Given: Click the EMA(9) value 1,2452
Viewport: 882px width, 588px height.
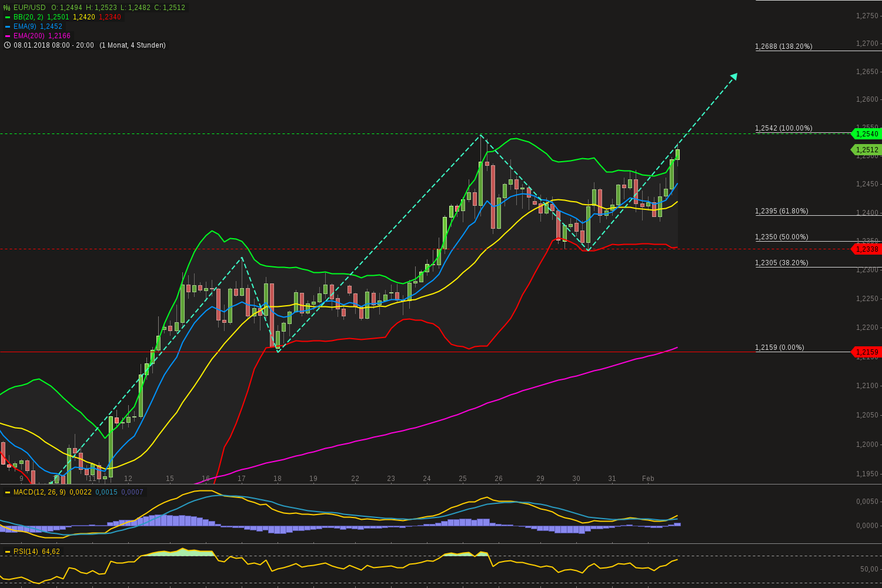Looking at the screenshot, I should tap(51, 26).
